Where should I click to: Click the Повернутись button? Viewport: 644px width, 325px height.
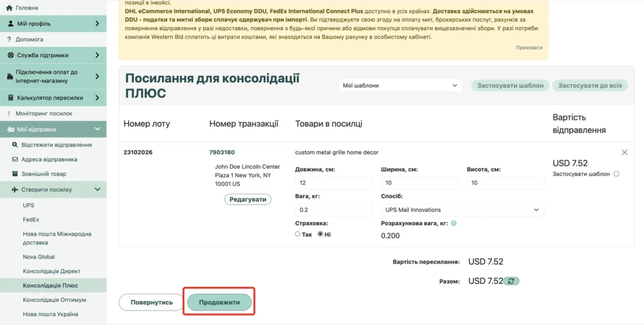[x=152, y=302]
